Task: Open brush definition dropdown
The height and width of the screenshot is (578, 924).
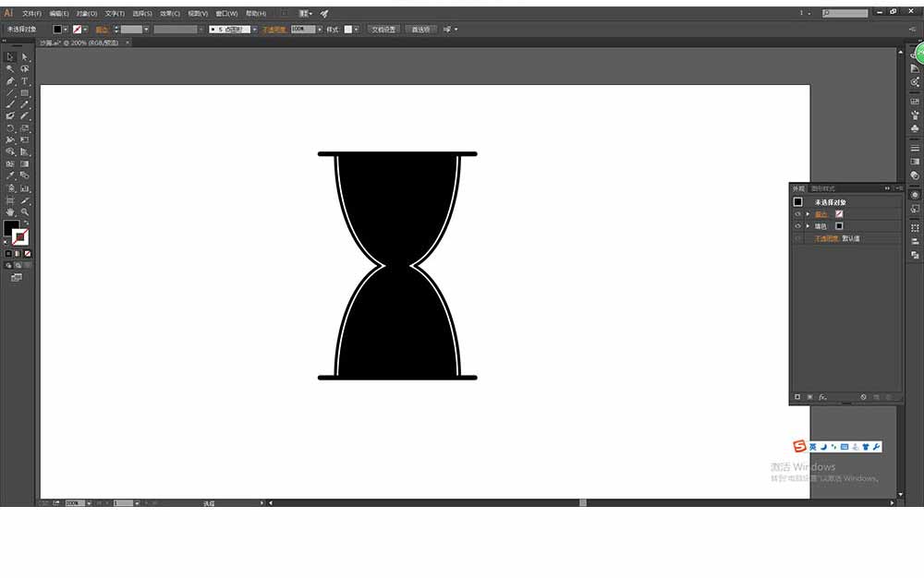Action: point(255,30)
